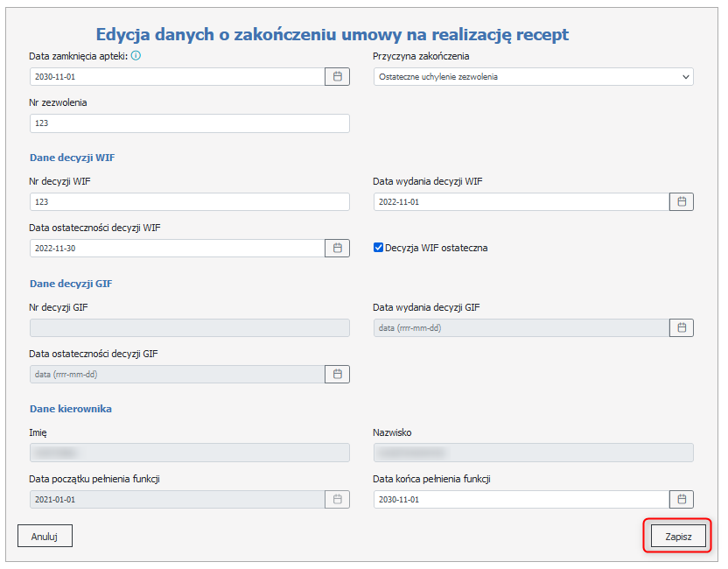
Task: Open calendar for Data początku pełnienia funkcji
Action: pos(338,500)
